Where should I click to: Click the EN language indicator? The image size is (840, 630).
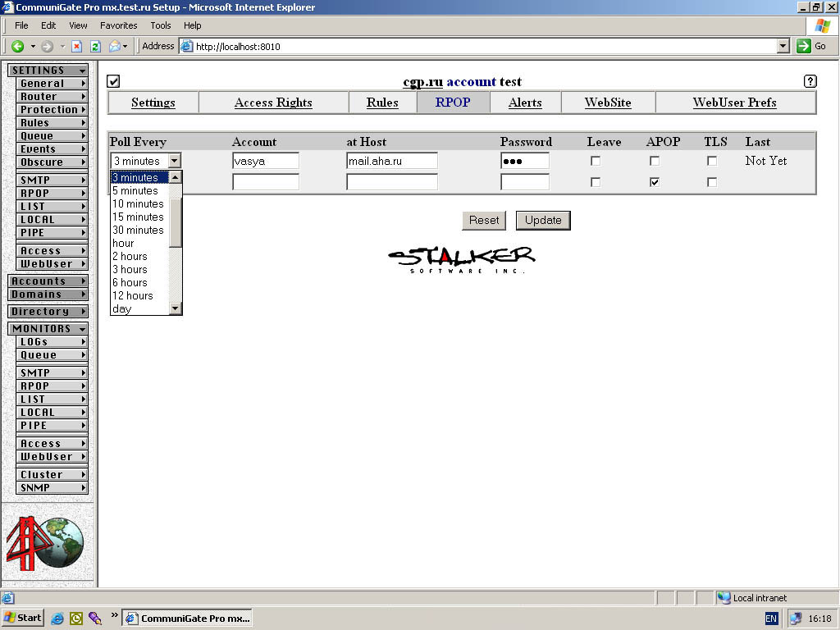pyautogui.click(x=771, y=619)
